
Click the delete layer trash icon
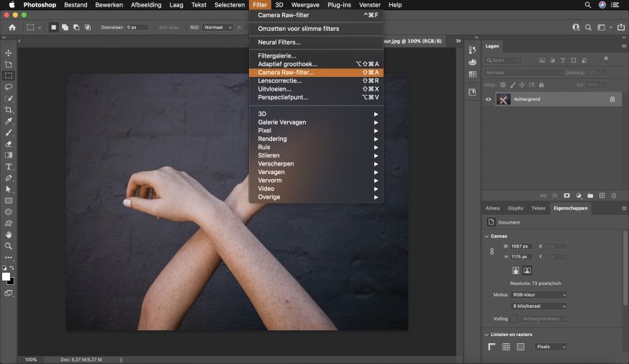(x=613, y=195)
